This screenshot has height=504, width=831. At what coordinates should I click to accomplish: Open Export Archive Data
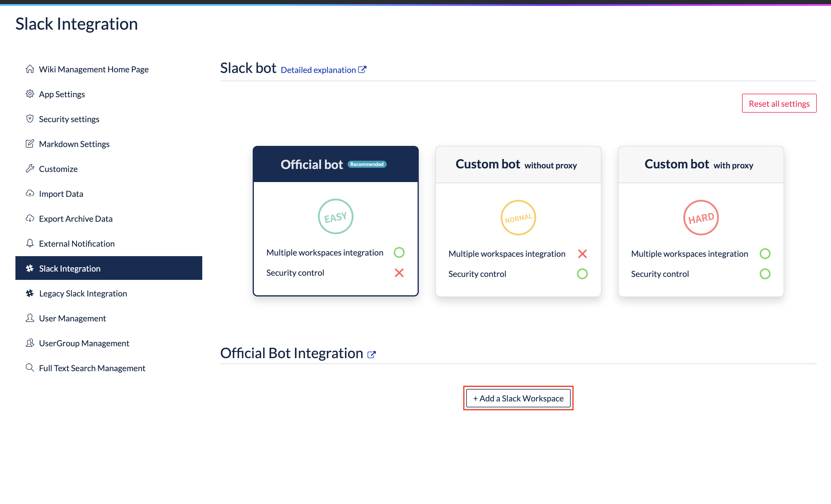click(x=109, y=219)
